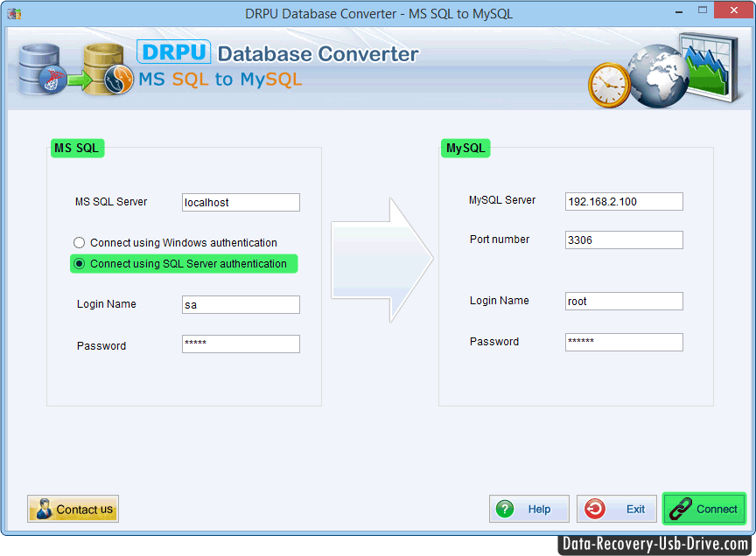
Task: Click the MySQL group label
Action: [x=465, y=148]
